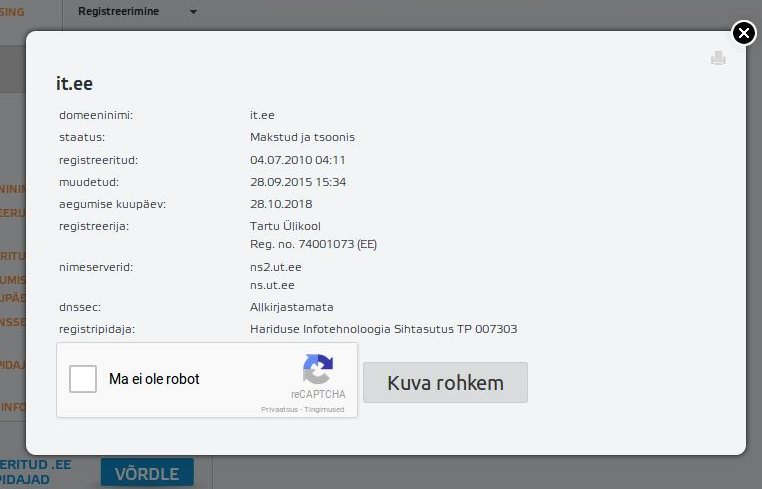This screenshot has height=489, width=762.
Task: Open the reCAPTCHA 'Tingimused' link
Action: 324,410
